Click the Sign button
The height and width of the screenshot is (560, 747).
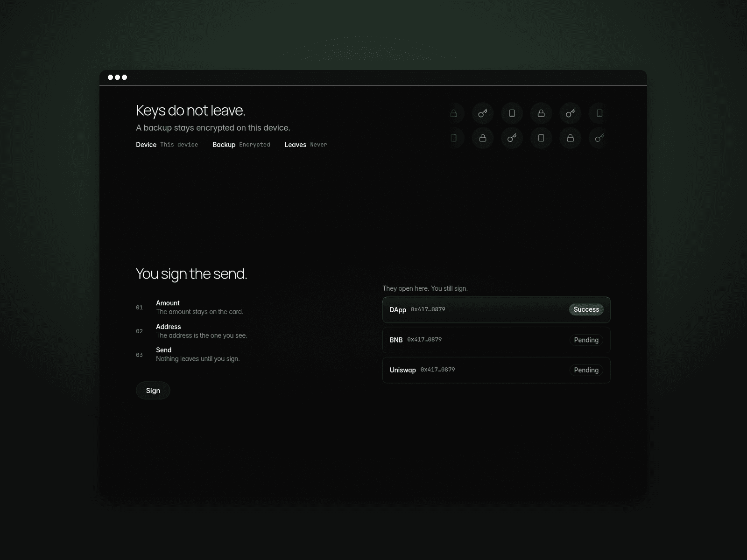pos(153,391)
